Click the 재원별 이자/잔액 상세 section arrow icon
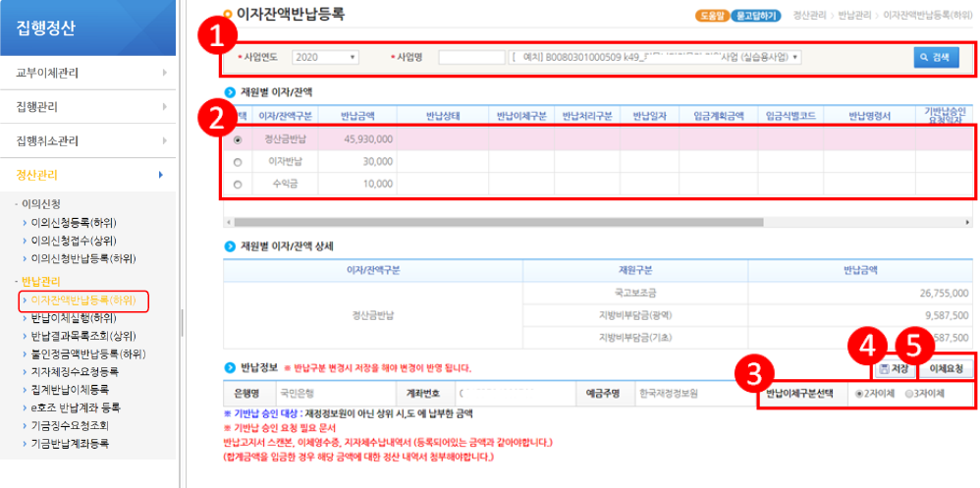The image size is (980, 488). 230,246
